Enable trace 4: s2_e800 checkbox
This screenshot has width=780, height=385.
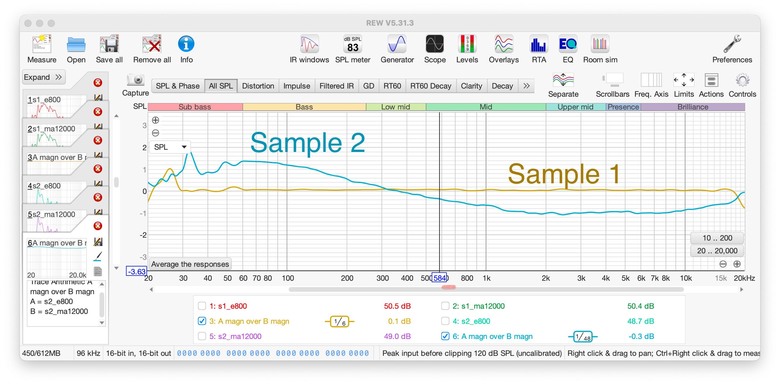click(x=445, y=321)
